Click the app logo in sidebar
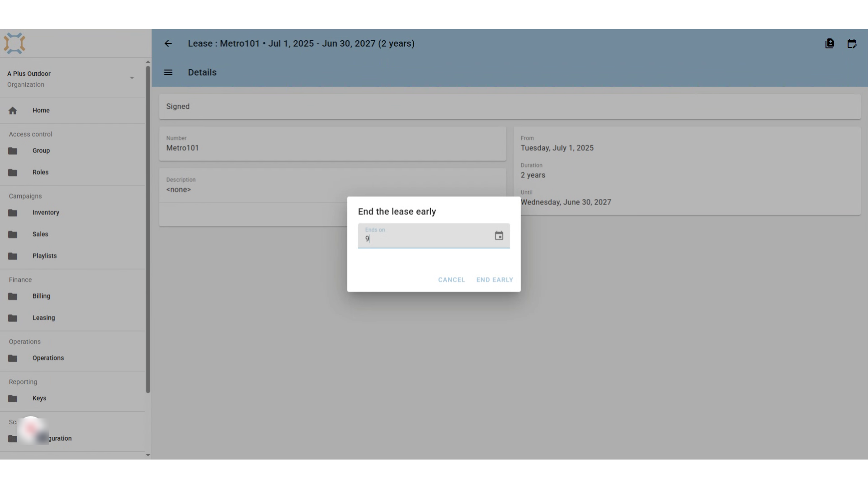 point(14,43)
